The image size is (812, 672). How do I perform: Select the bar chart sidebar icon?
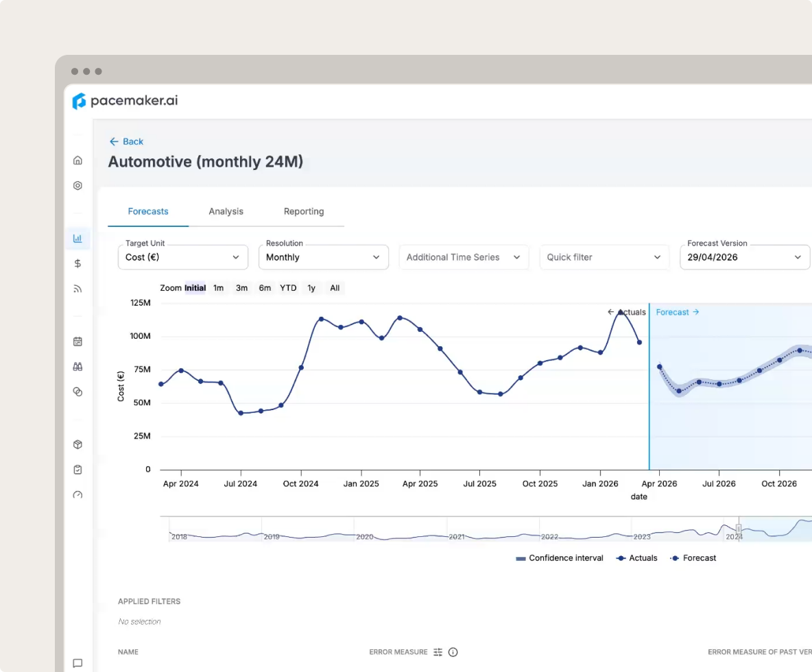[77, 239]
